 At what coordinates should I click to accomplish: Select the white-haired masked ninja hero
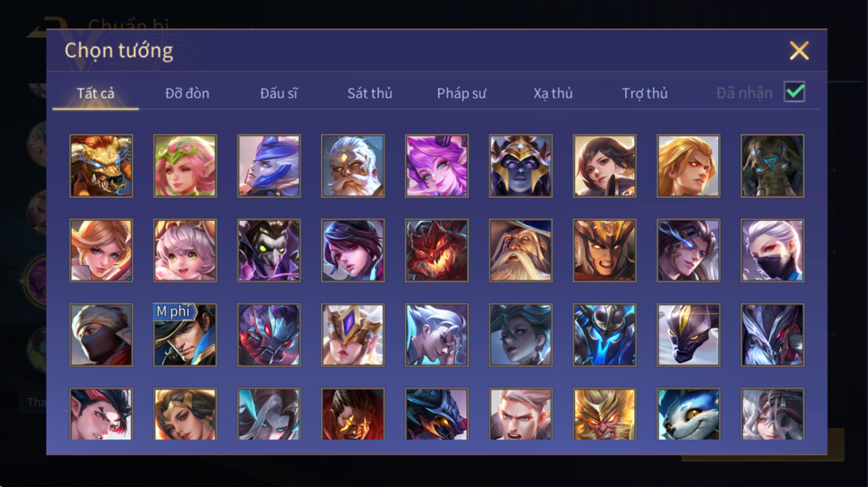(772, 250)
